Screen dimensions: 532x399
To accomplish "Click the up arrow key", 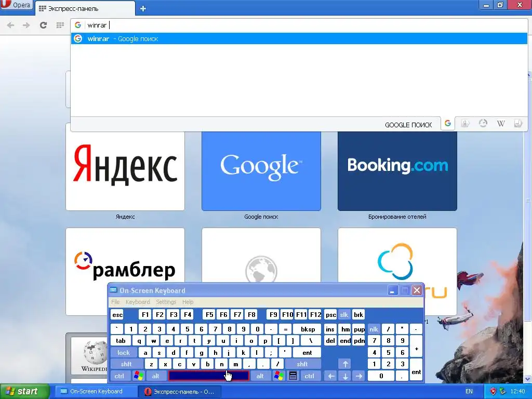I will click(x=345, y=364).
